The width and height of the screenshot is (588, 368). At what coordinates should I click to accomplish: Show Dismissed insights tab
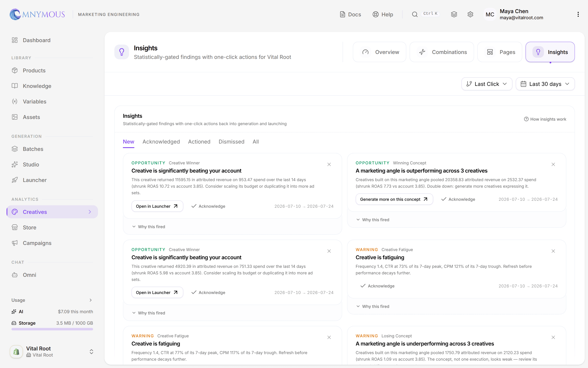point(231,142)
